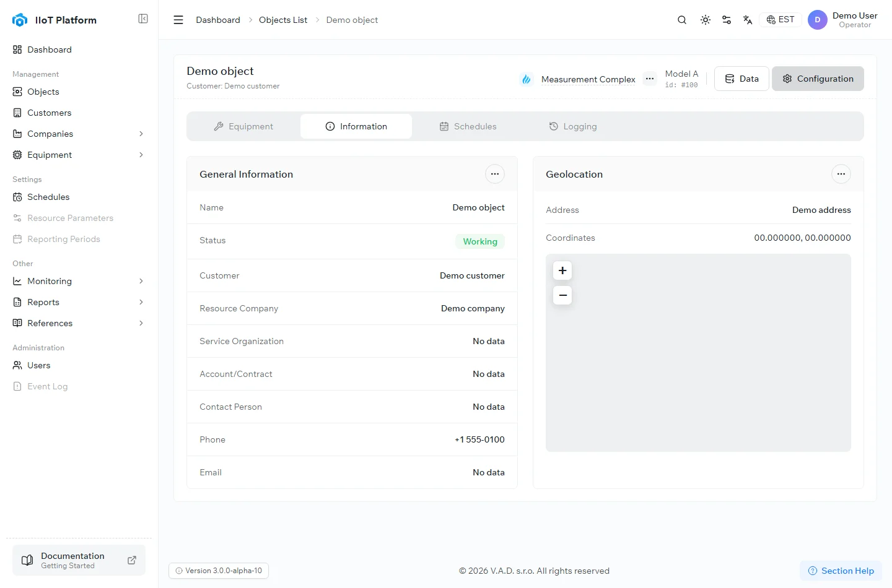Click the Dashboard sidebar icon
Viewport: 892px width, 588px height.
[x=17, y=50]
